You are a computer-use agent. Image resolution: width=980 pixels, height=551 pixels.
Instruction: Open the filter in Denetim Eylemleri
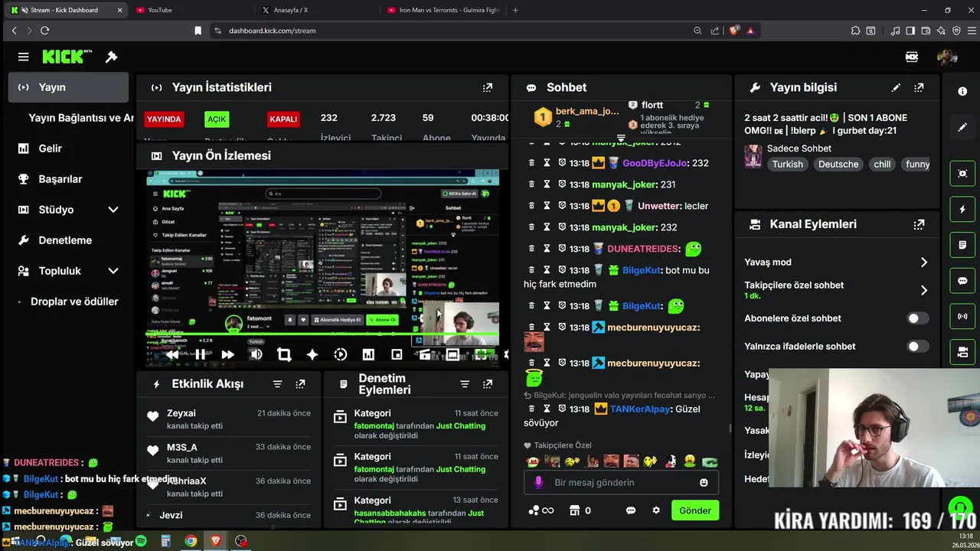tap(464, 384)
